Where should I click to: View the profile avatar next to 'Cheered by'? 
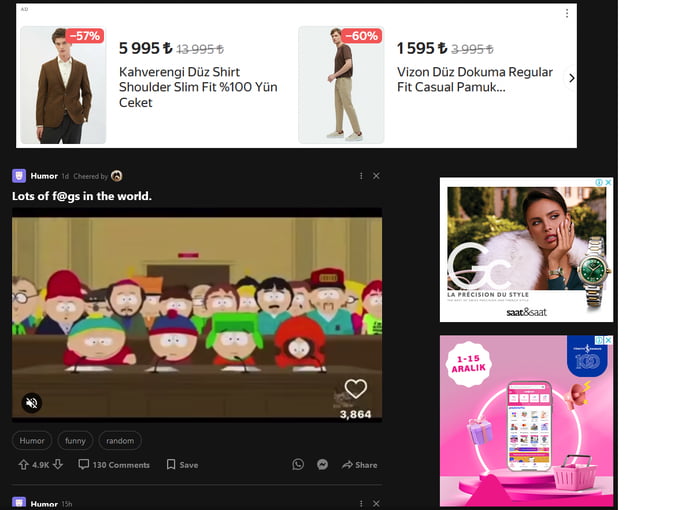117,176
